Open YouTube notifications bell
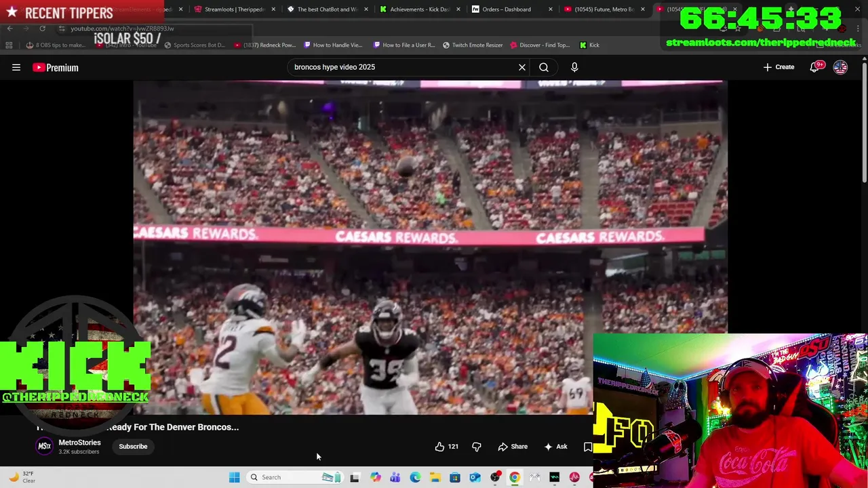The height and width of the screenshot is (488, 868). (815, 67)
